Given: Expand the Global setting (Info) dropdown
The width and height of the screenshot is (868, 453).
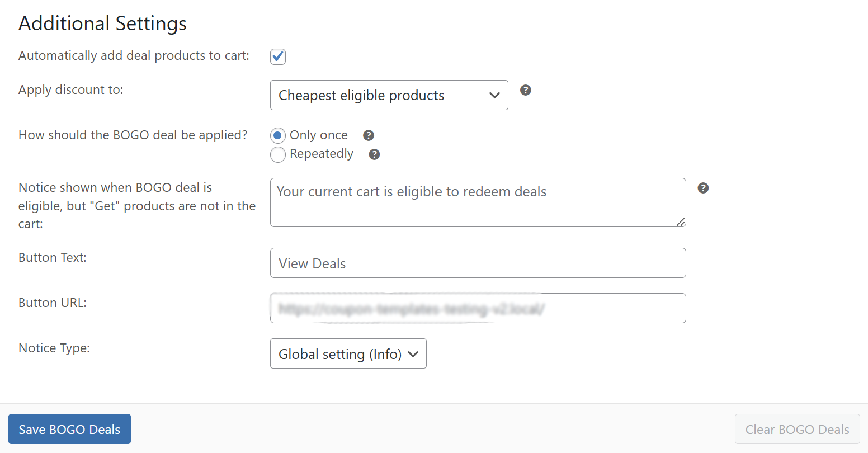Looking at the screenshot, I should tap(348, 353).
